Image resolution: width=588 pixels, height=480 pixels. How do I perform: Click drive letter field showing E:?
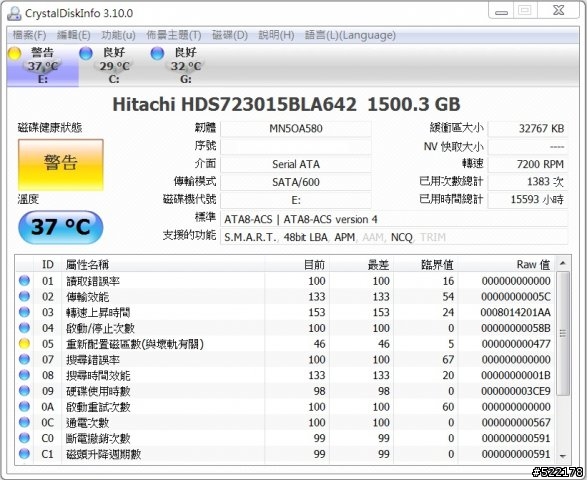[296, 200]
